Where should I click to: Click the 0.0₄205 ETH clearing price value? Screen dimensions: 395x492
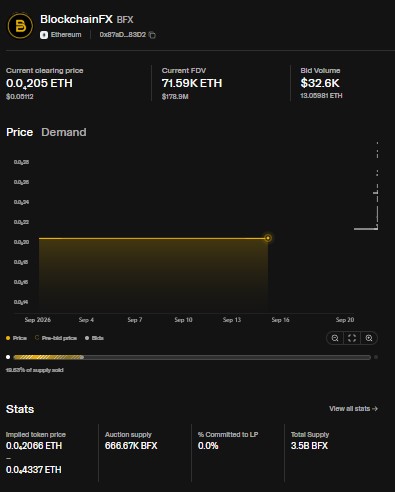(x=39, y=83)
